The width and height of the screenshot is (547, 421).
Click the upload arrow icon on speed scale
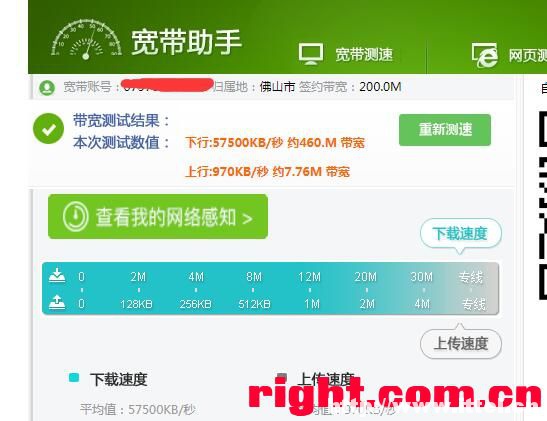(x=57, y=302)
